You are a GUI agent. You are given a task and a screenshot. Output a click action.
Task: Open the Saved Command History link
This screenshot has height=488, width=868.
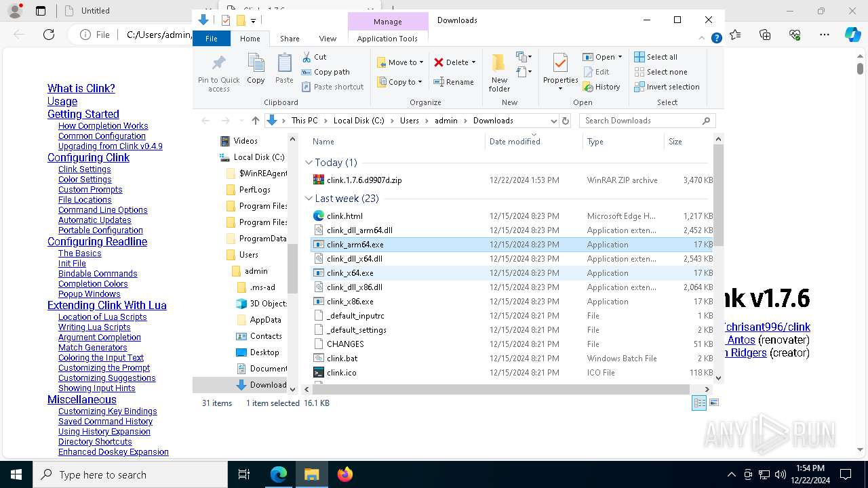[105, 422]
